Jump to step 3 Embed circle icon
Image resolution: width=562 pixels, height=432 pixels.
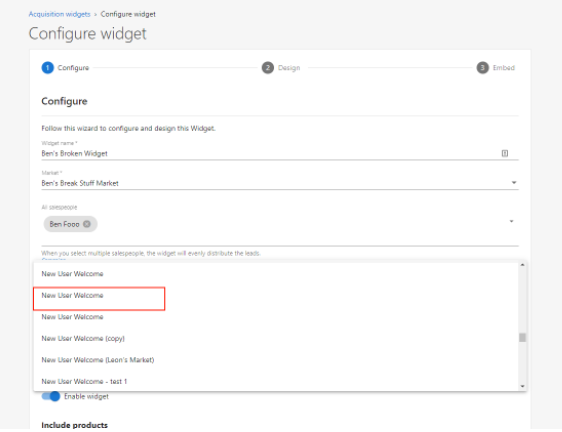(x=482, y=68)
